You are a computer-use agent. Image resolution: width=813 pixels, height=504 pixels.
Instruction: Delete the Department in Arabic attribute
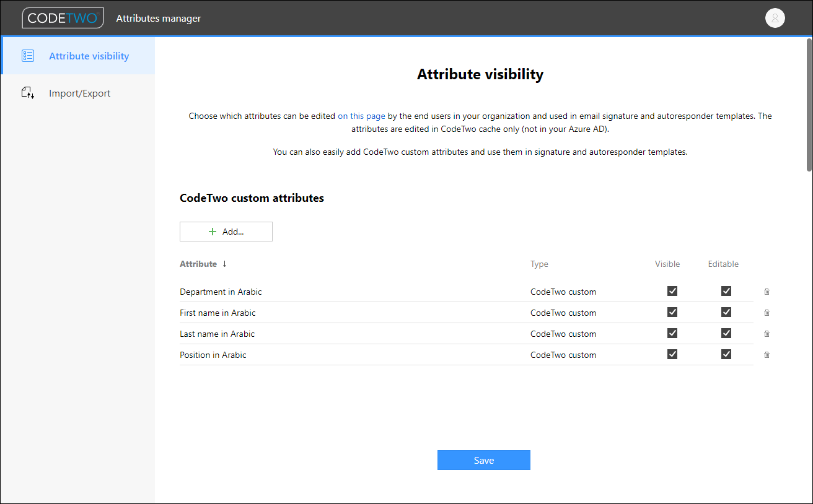coord(767,292)
